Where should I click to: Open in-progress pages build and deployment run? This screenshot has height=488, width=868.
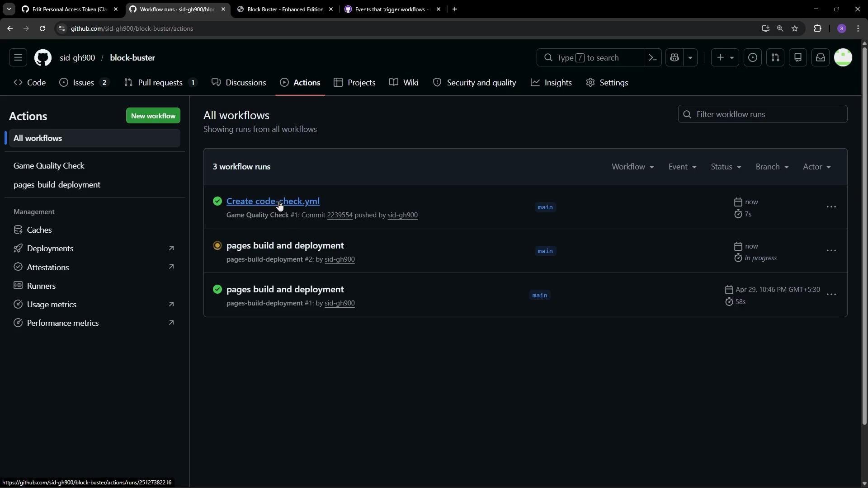pyautogui.click(x=285, y=246)
